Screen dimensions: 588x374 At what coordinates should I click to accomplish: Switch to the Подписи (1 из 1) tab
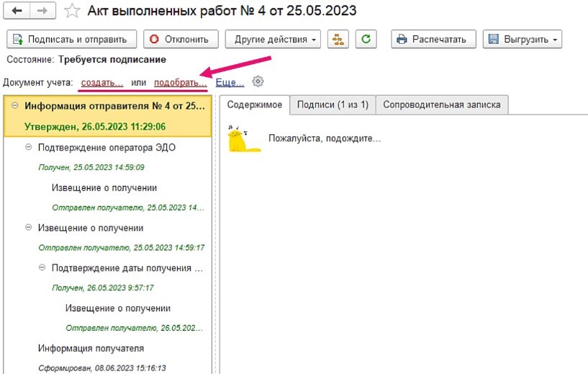pyautogui.click(x=333, y=104)
